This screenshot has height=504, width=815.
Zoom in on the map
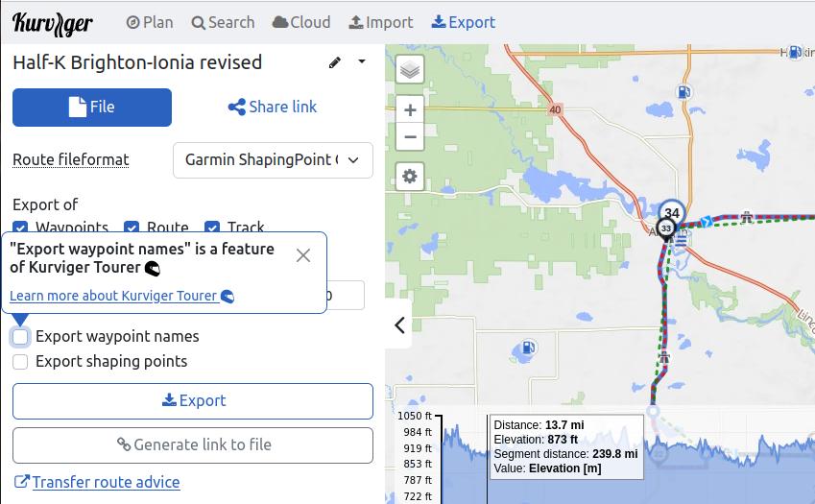pyautogui.click(x=410, y=110)
